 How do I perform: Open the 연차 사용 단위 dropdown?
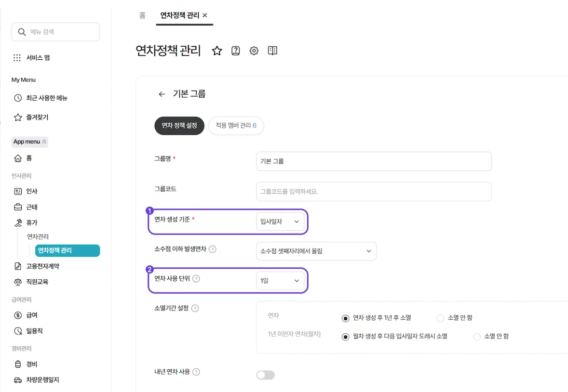pos(281,280)
